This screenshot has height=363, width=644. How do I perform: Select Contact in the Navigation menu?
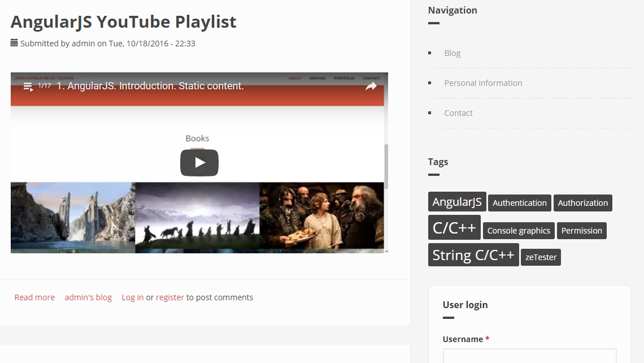tap(458, 113)
